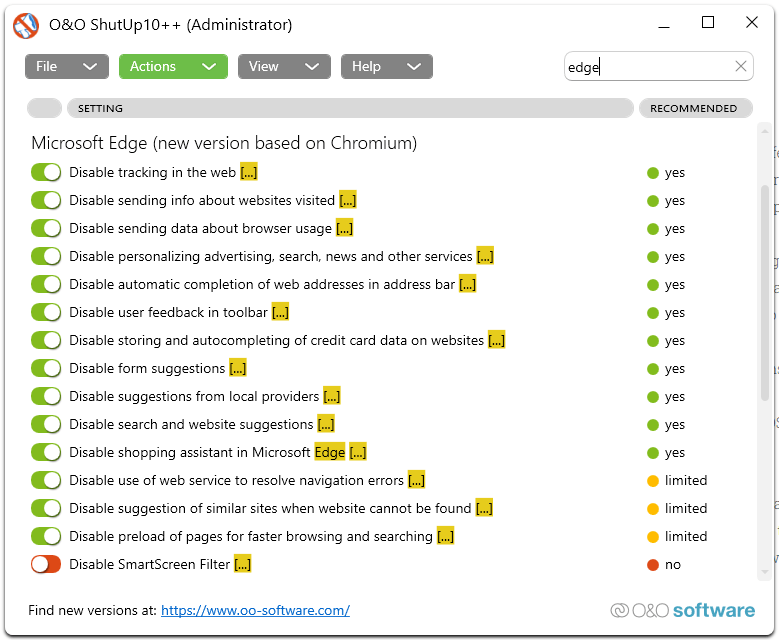Clear the search box with the X icon
779x640 pixels.
[x=741, y=67]
